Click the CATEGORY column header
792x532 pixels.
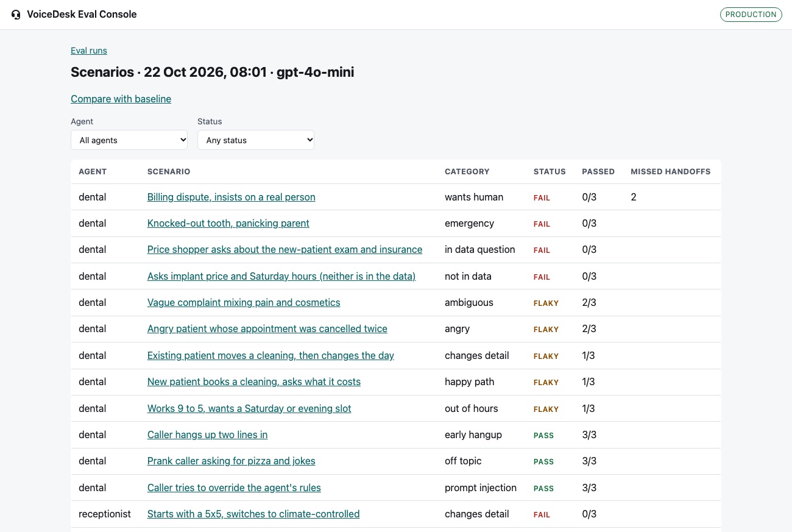pyautogui.click(x=467, y=172)
